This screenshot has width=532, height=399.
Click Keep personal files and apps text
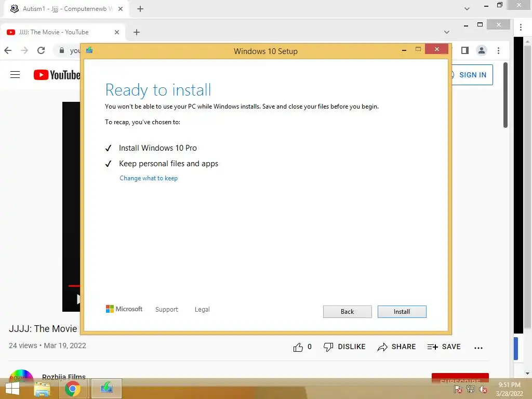pos(169,164)
